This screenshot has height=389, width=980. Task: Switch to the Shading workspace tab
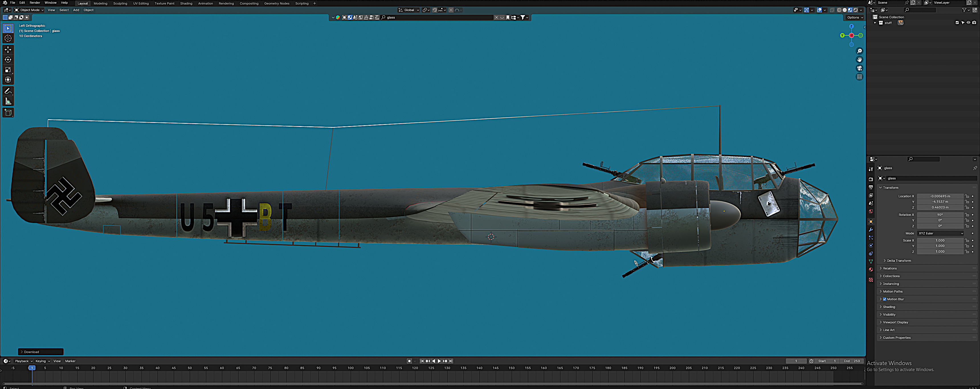tap(186, 3)
